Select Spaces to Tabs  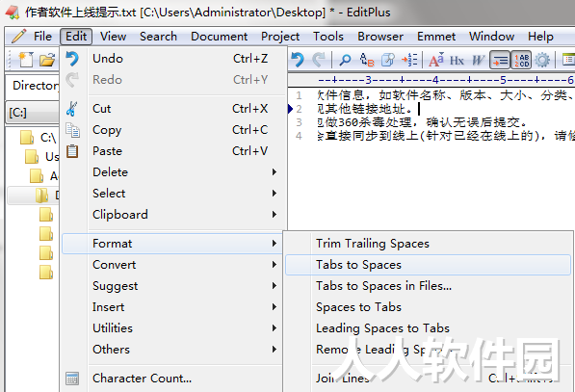(x=428, y=307)
